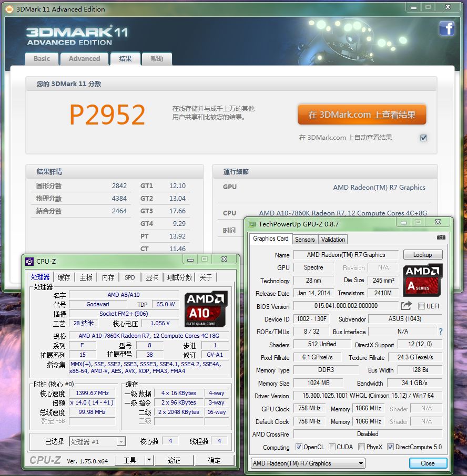
Task: Click the graphics score value 2842
Action: point(119,186)
